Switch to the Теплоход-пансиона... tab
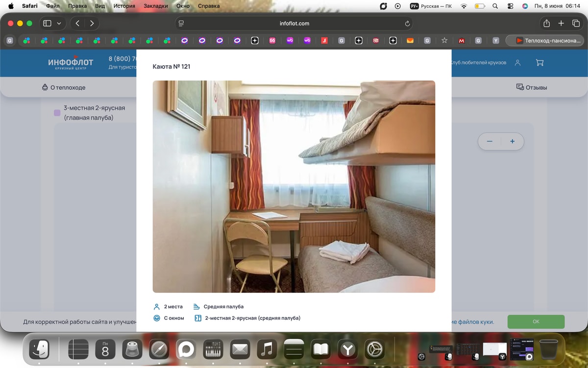Image resolution: width=588 pixels, height=368 pixels. [x=543, y=41]
